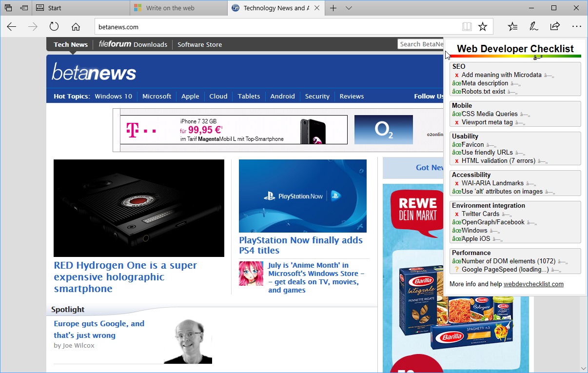Open the Hub panel
The image size is (588, 373).
click(x=512, y=26)
